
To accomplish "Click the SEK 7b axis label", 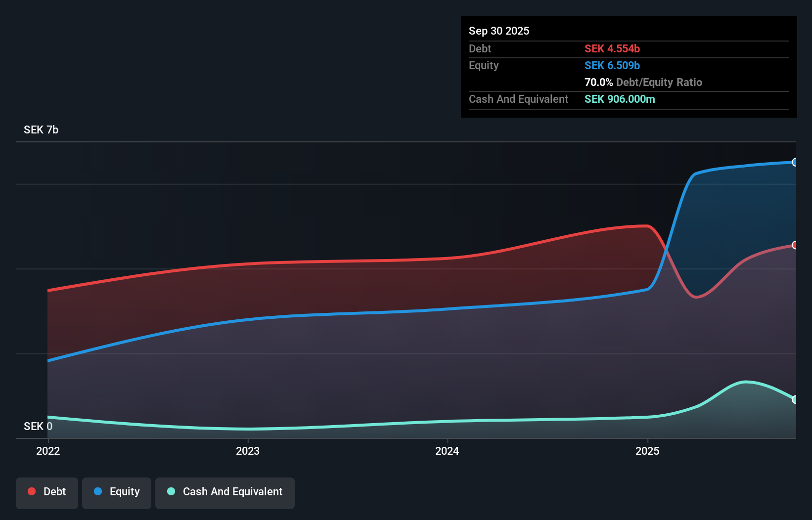I will (41, 130).
